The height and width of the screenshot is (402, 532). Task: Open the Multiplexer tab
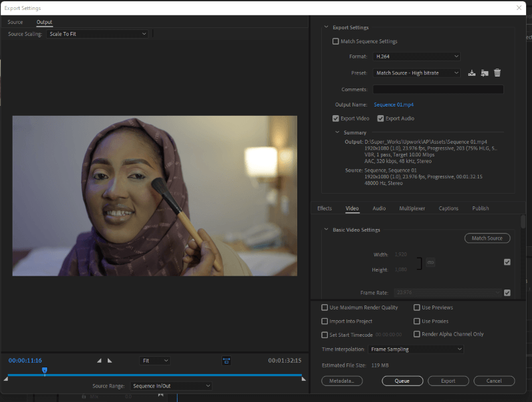point(412,208)
